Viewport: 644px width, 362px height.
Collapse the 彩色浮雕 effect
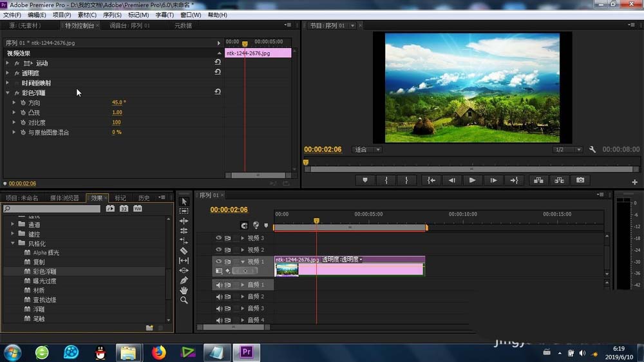(x=7, y=93)
